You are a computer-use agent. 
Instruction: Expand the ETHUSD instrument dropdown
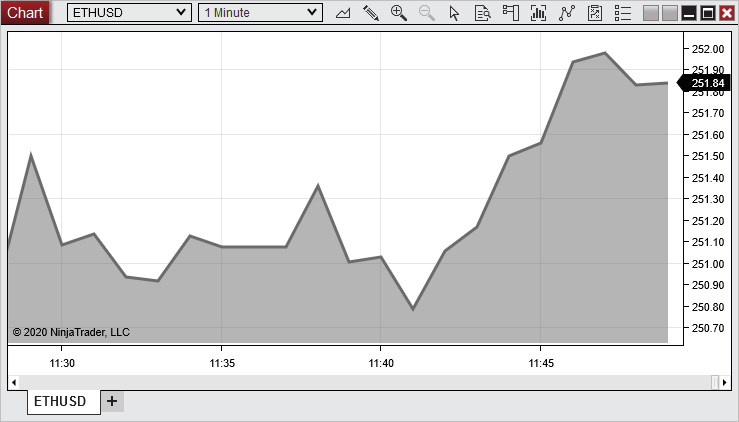[180, 13]
